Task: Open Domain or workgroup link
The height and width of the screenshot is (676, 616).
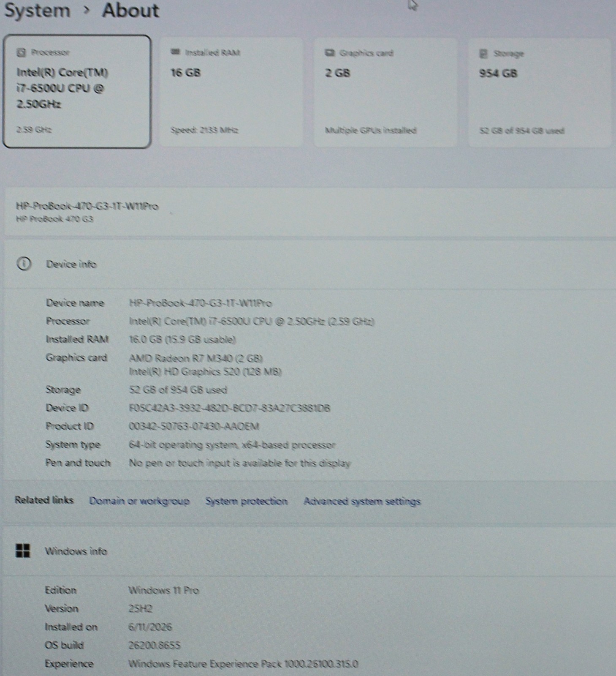Action: pos(139,501)
